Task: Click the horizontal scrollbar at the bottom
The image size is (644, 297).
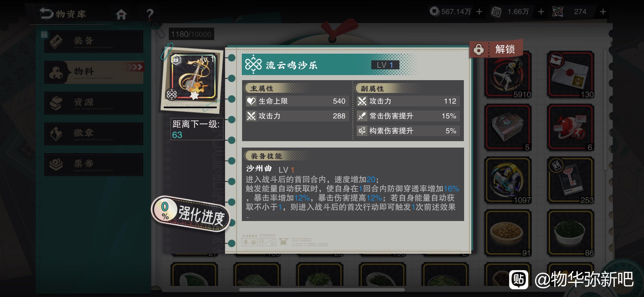Action: click(x=322, y=290)
